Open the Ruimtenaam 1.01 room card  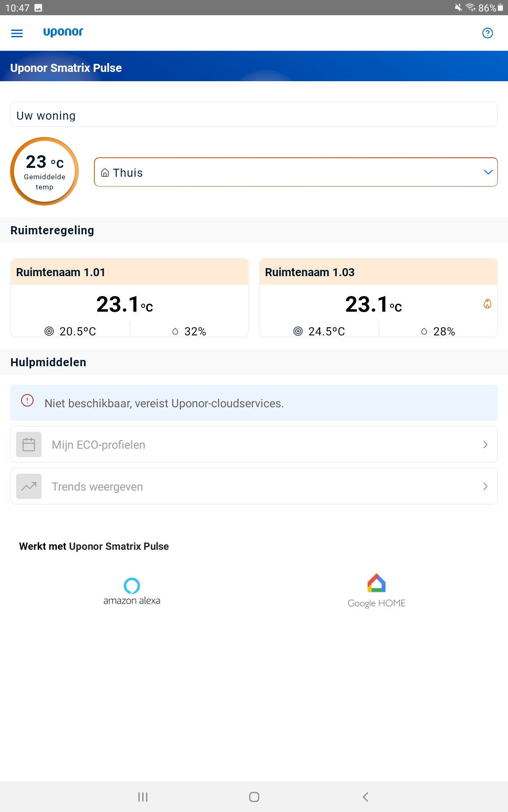[130, 298]
